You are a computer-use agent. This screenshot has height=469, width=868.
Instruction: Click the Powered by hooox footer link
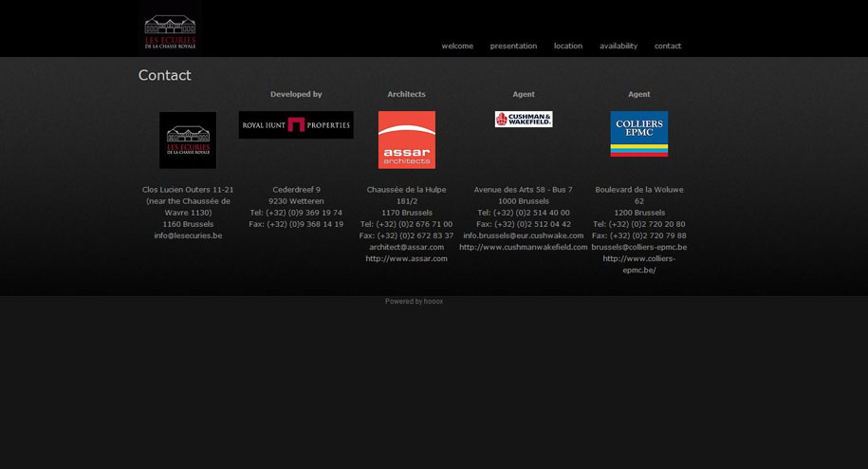[x=414, y=301]
